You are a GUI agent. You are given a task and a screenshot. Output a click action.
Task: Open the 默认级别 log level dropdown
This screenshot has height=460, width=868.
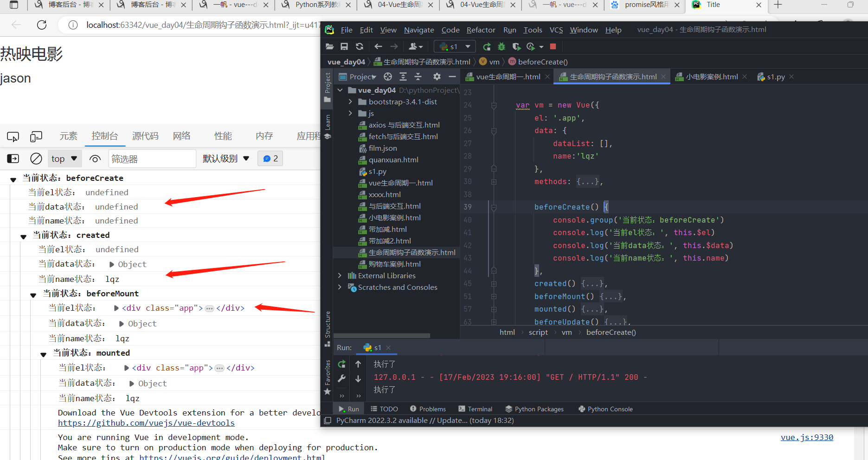(226, 159)
